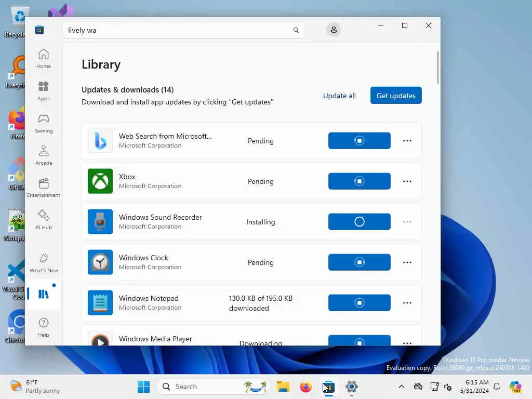Open Firefox from the taskbar
This screenshot has height=399, width=532.
pyautogui.click(x=305, y=387)
